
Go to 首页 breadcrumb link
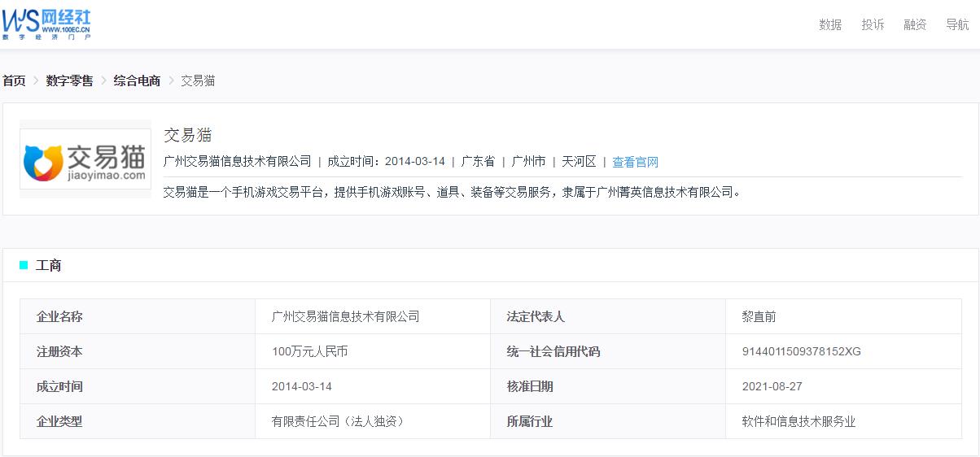14,81
